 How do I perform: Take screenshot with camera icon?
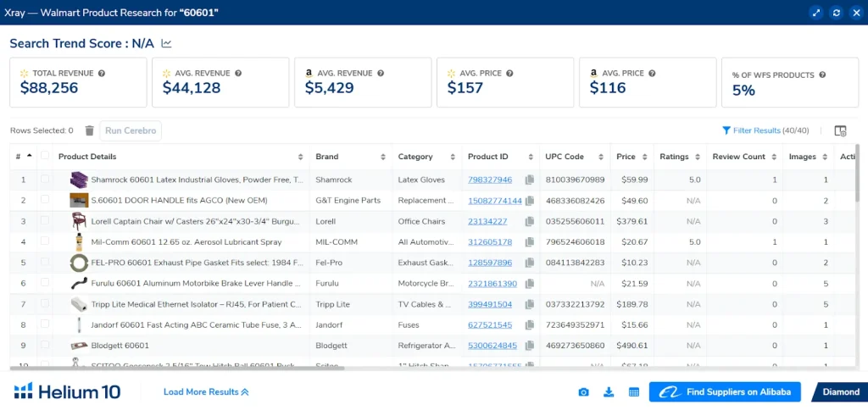[x=583, y=392]
